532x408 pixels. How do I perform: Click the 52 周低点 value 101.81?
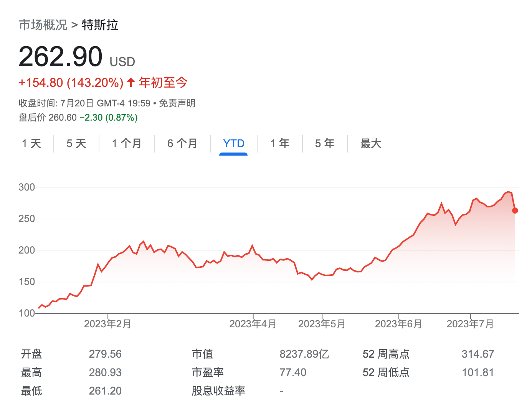tap(478, 372)
